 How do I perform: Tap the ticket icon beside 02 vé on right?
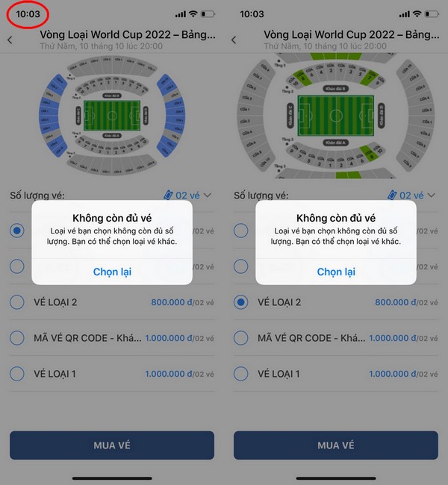coord(392,195)
